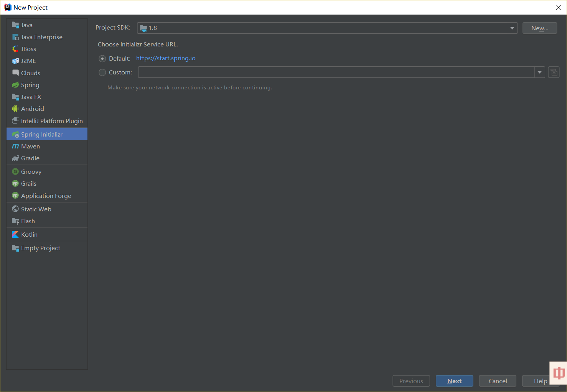Enable the Custom URL radio button

102,72
